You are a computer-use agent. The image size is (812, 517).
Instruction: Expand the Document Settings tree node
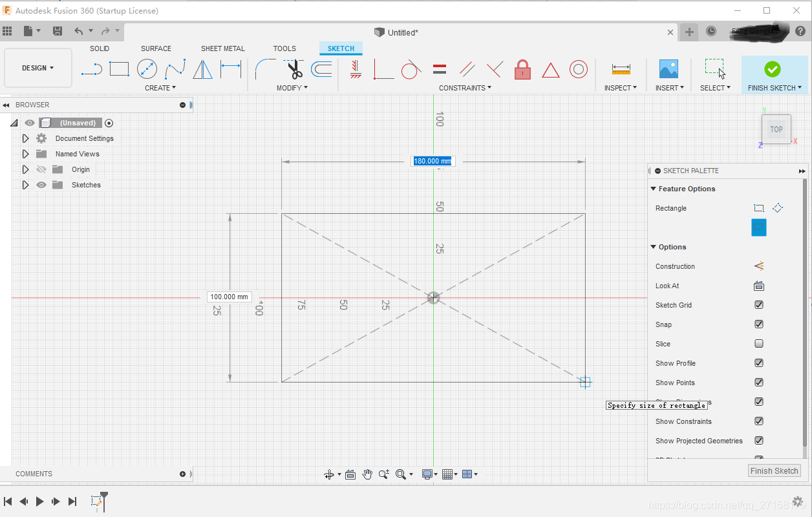[25, 138]
